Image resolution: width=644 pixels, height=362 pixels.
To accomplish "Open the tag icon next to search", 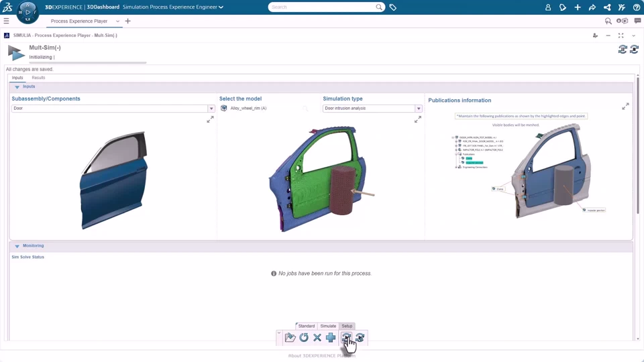I will pyautogui.click(x=392, y=7).
